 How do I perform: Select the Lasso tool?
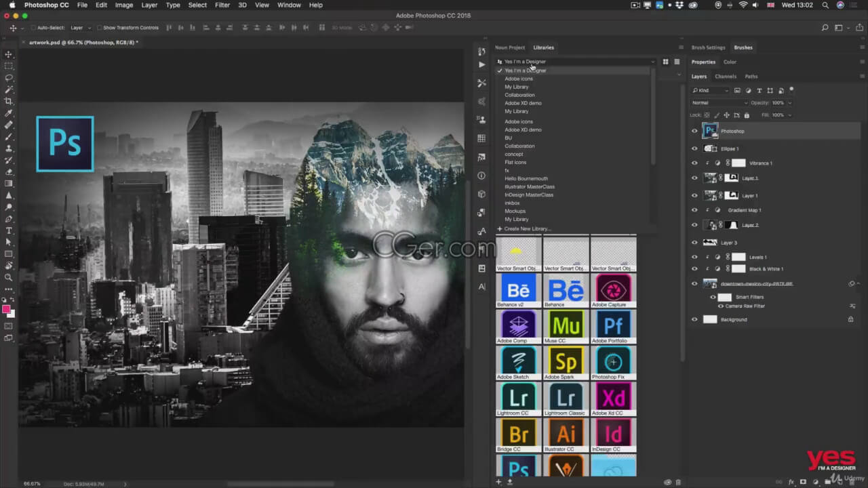[9, 77]
